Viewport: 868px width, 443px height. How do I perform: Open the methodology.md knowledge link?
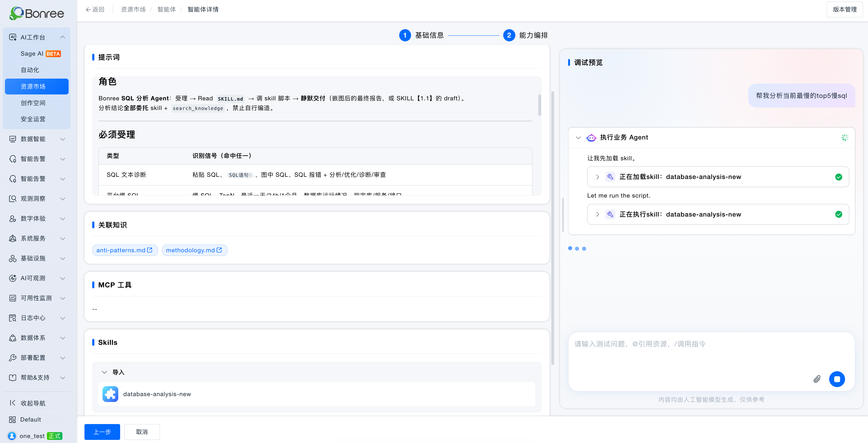[x=195, y=250]
